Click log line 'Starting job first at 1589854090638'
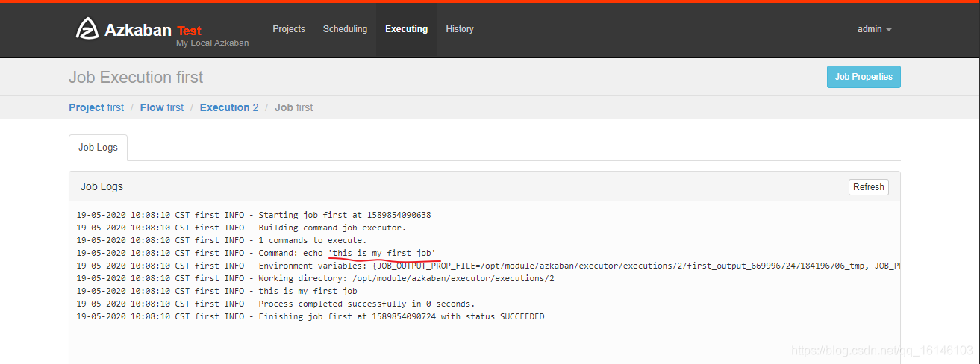Viewport: 980px width, 364px height. (x=254, y=215)
